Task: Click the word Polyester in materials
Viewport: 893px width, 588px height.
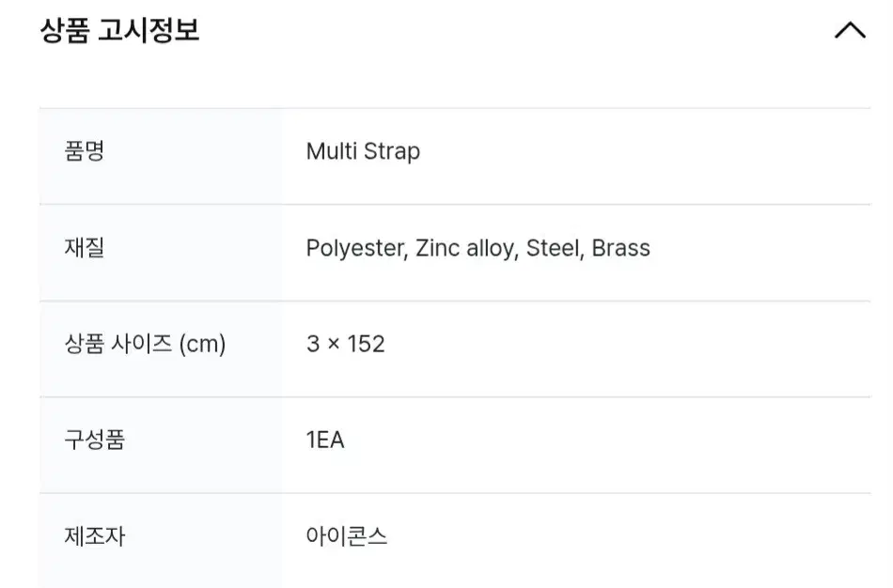Action: click(356, 248)
